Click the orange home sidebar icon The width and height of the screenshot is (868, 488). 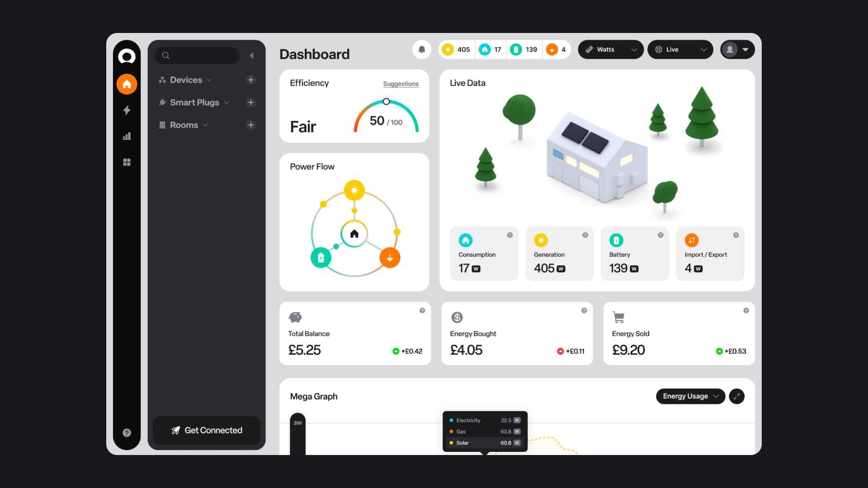coord(127,84)
